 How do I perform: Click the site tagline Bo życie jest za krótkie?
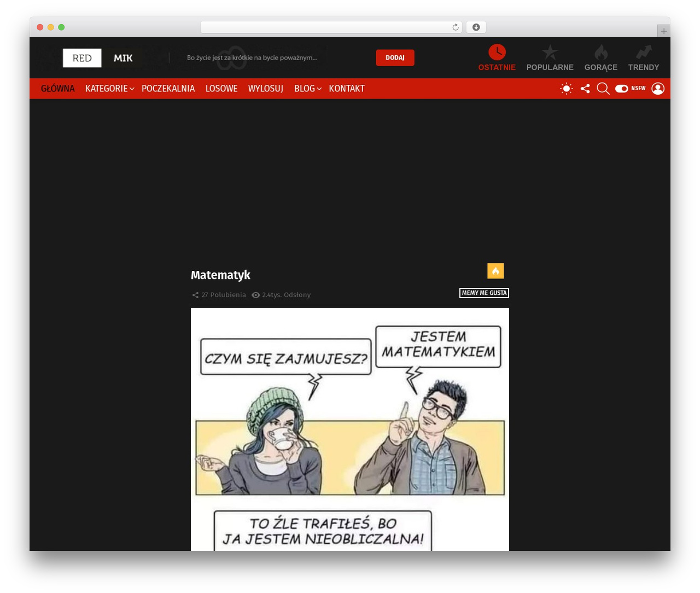coord(252,57)
